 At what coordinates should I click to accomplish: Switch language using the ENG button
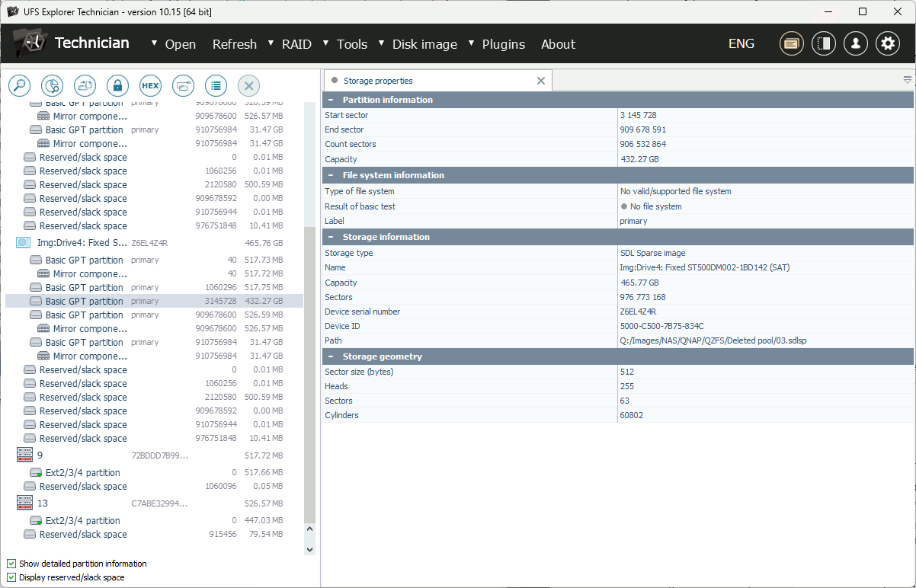click(x=740, y=43)
